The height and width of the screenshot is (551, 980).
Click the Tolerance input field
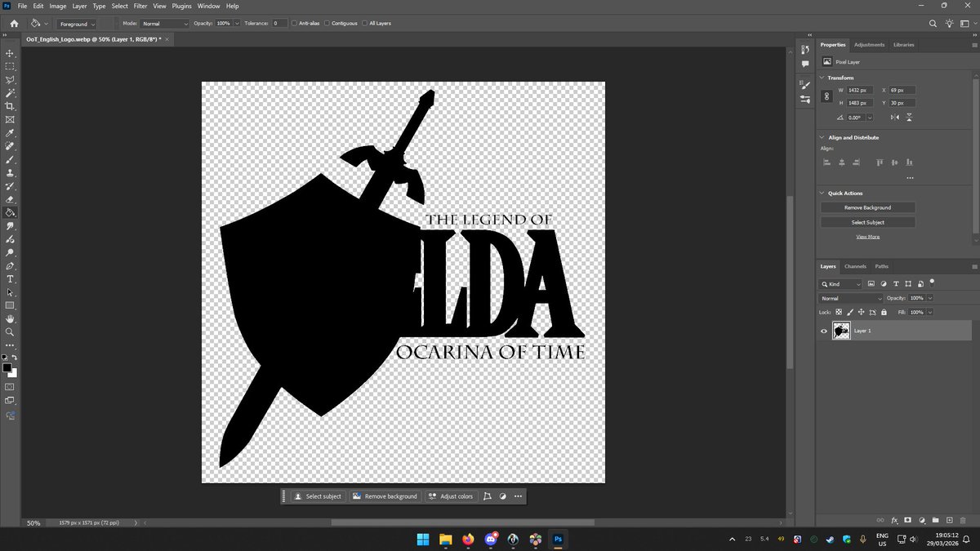point(279,24)
